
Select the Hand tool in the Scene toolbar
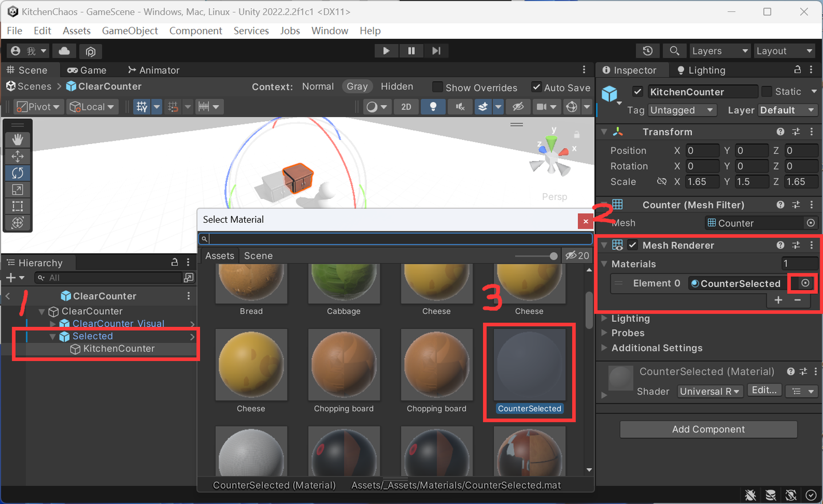(x=17, y=139)
